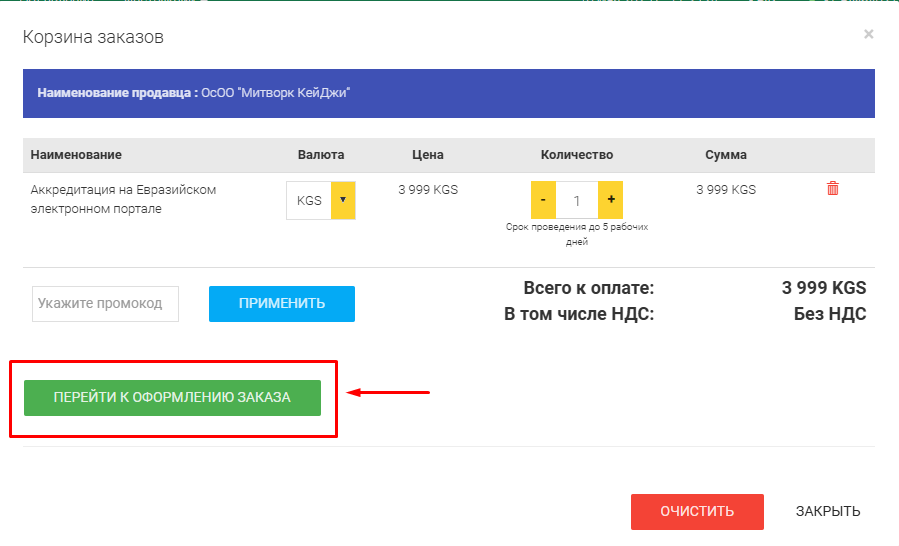Click the Без НДС value
The image size is (899, 546).
pyautogui.click(x=830, y=314)
